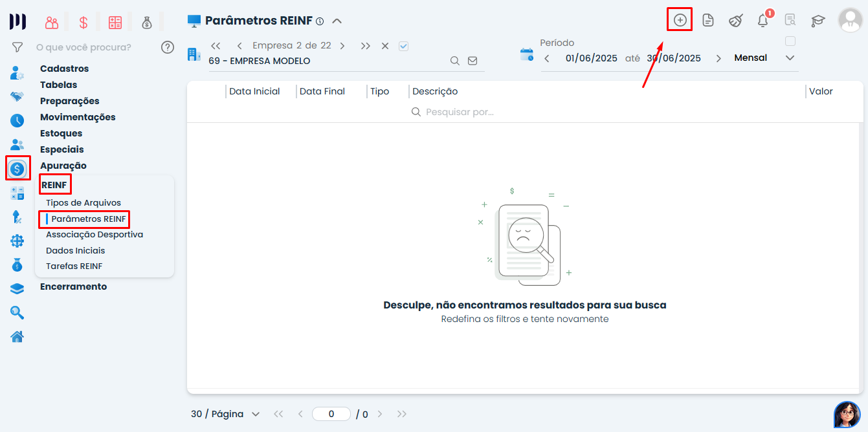
Task: Toggle the checkbox next to company navigation
Action: point(404,46)
